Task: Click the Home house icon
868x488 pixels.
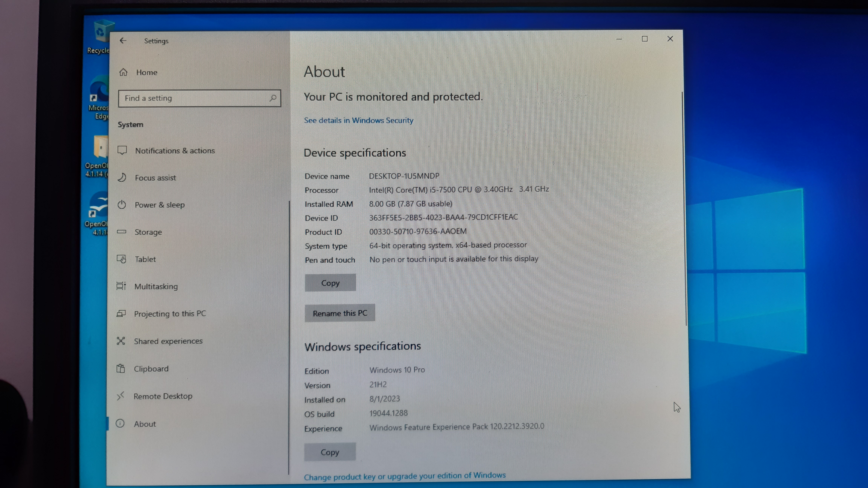Action: tap(123, 72)
